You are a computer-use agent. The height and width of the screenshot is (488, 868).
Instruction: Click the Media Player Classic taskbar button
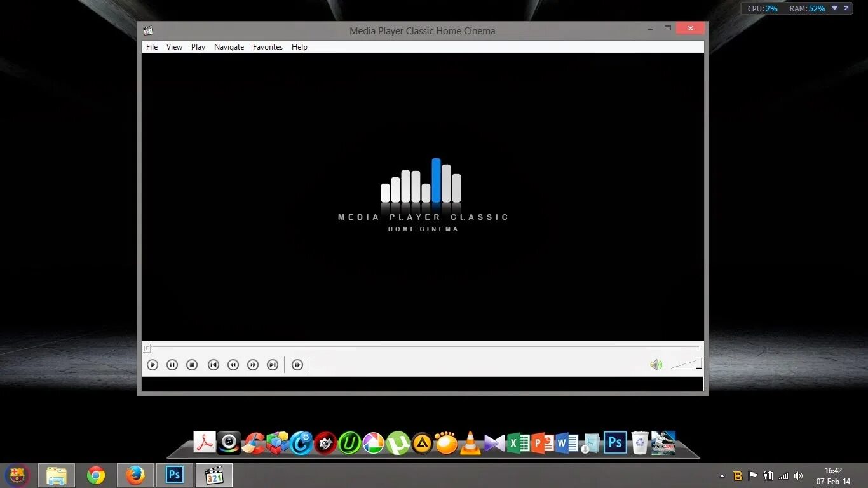point(214,475)
